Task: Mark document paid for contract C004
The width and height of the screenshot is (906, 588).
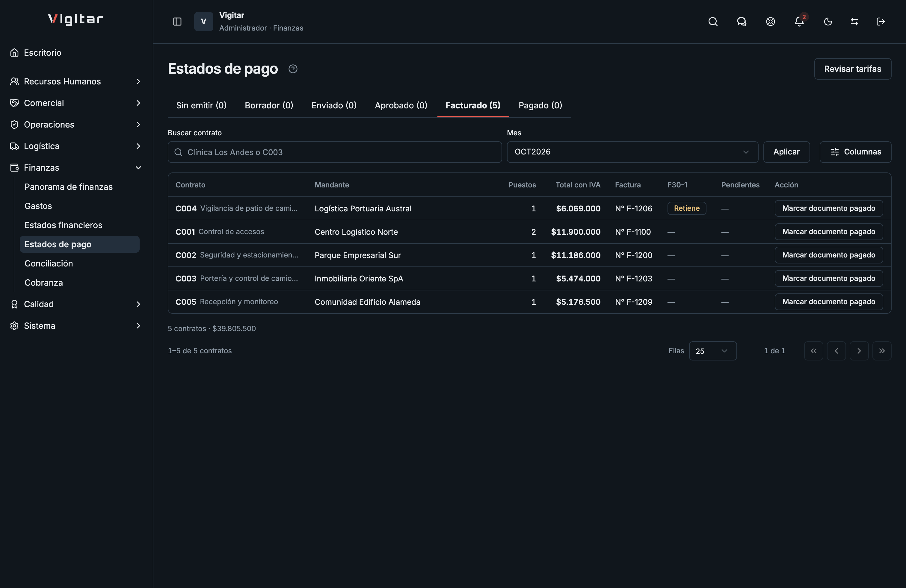Action: (x=828, y=208)
